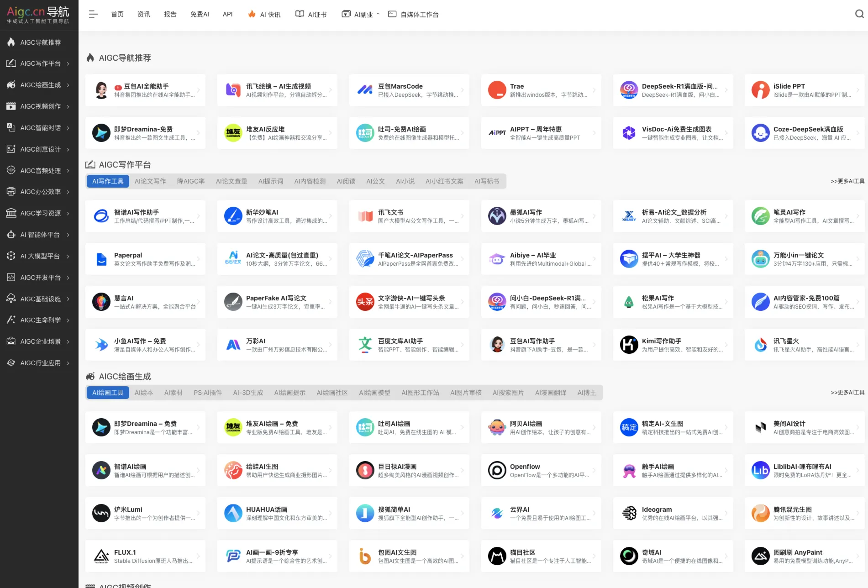Screen dimensions: 868x588
Task: Click the Aigc.cn 导航 logo
Action: tap(38, 15)
